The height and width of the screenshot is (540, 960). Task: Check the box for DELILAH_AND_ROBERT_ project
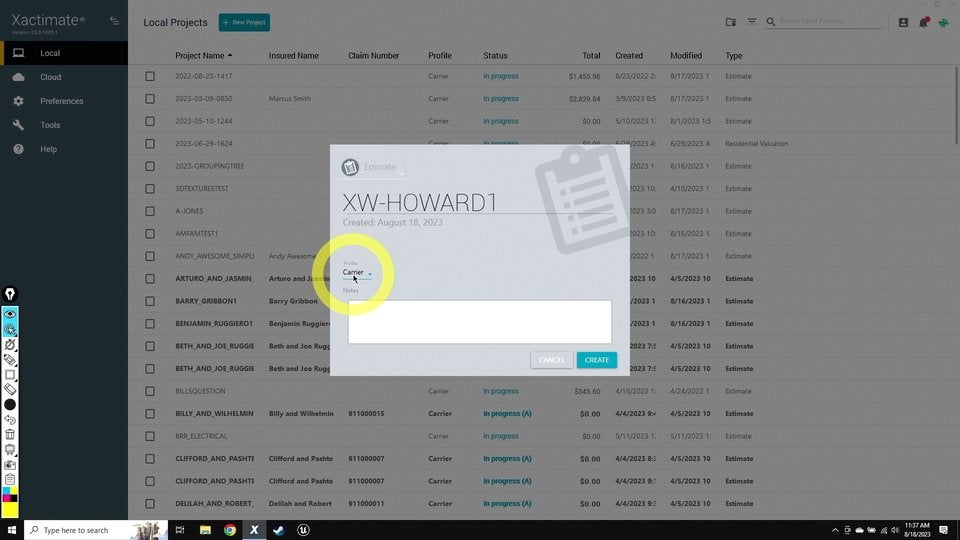(150, 503)
